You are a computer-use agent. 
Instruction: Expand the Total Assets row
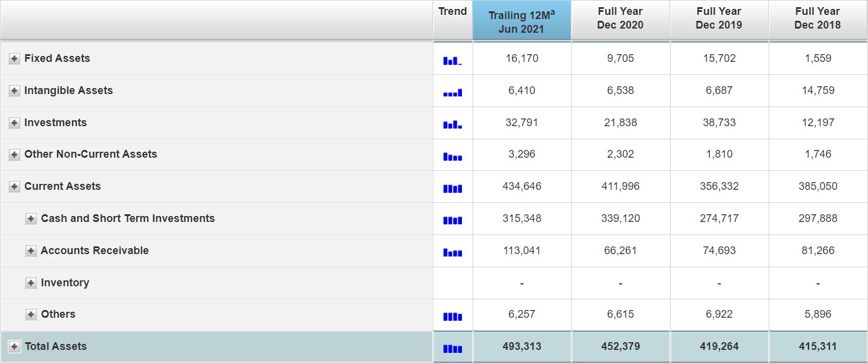(15, 346)
